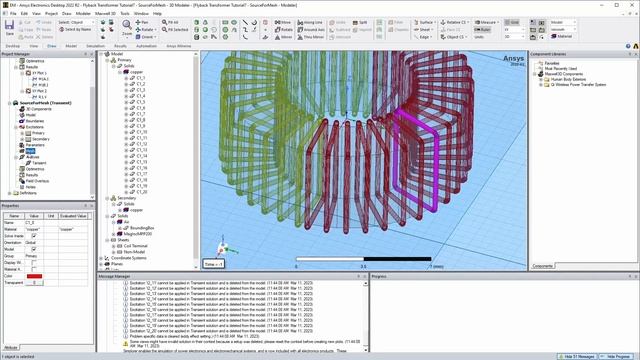Click the Name field C1_8 in Properties
This screenshot has height=360, width=640.
click(x=34, y=223)
